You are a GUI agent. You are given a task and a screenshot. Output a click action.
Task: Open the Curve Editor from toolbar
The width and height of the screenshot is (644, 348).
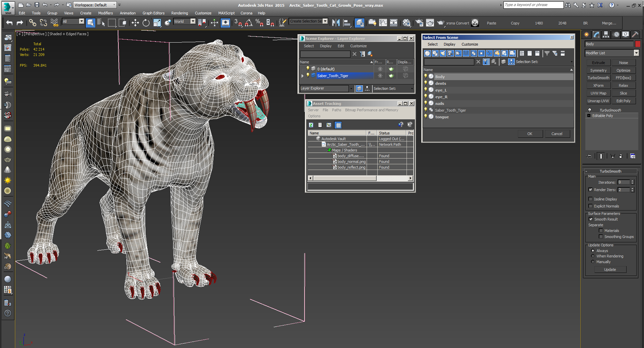coord(383,23)
